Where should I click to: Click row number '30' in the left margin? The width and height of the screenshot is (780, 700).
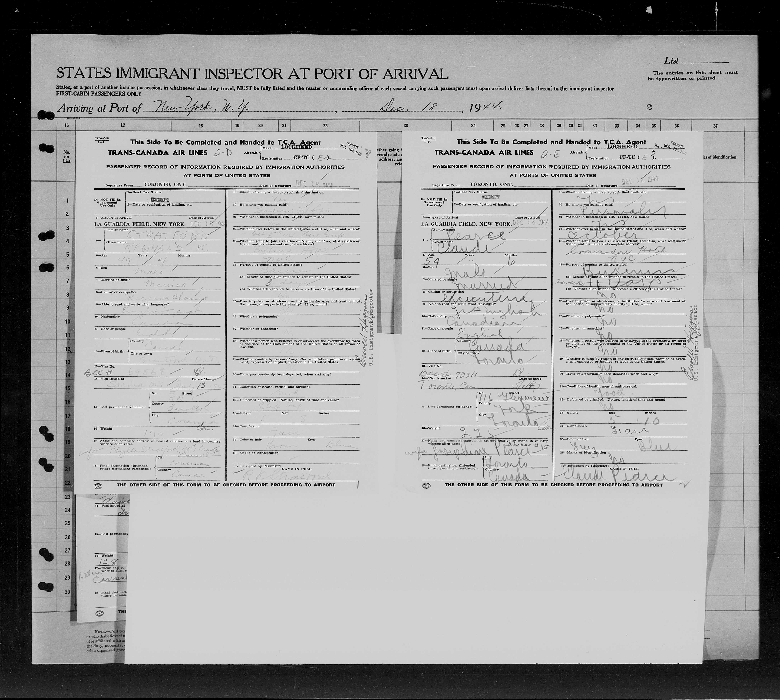coord(67,592)
